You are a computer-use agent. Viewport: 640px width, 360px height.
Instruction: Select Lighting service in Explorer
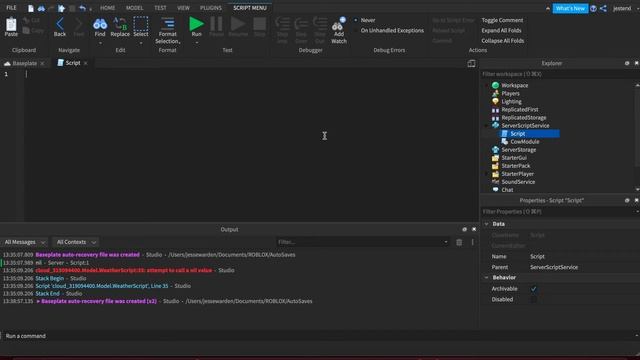(x=511, y=102)
